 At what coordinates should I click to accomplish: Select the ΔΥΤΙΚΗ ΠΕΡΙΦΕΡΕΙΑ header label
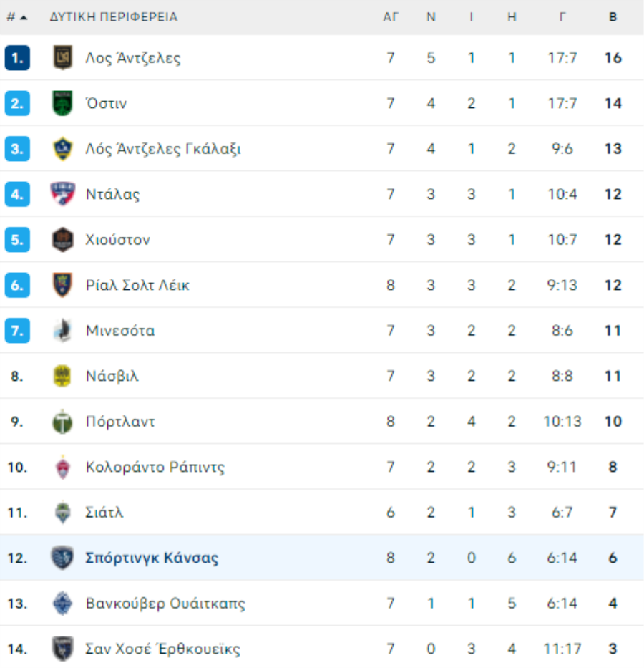click(113, 17)
